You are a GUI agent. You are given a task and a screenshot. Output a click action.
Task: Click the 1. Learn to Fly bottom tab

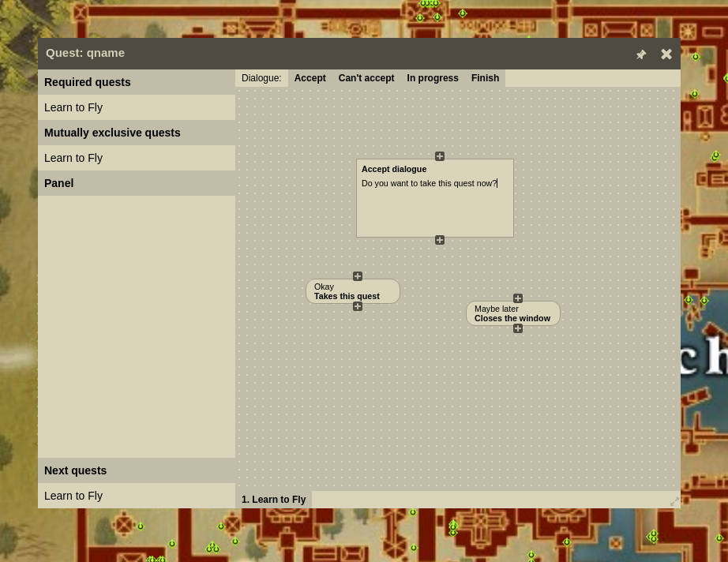tap(273, 500)
